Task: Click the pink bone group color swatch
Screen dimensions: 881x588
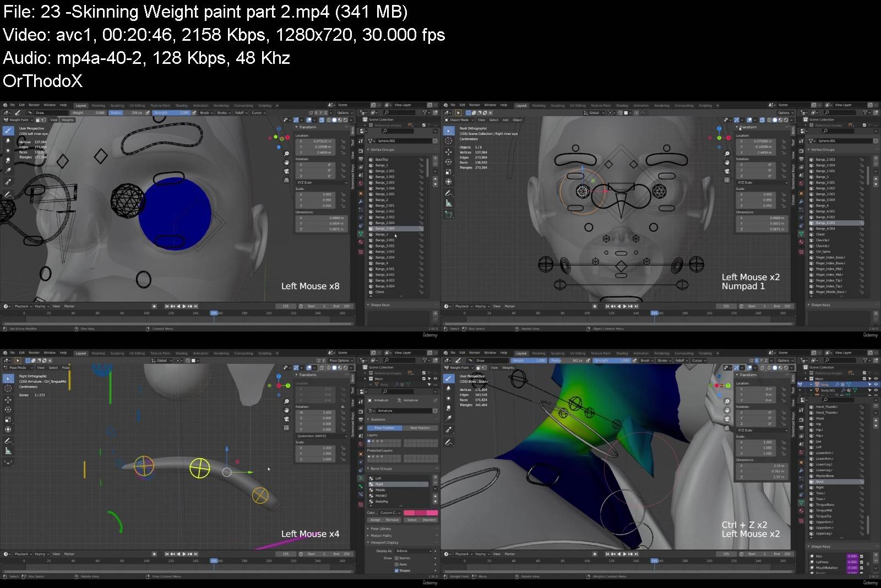Action: click(421, 513)
